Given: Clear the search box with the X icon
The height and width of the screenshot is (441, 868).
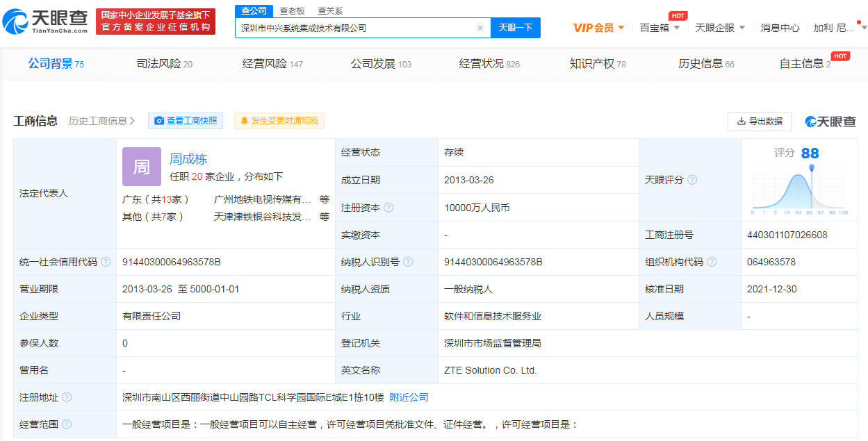Looking at the screenshot, I should [480, 28].
